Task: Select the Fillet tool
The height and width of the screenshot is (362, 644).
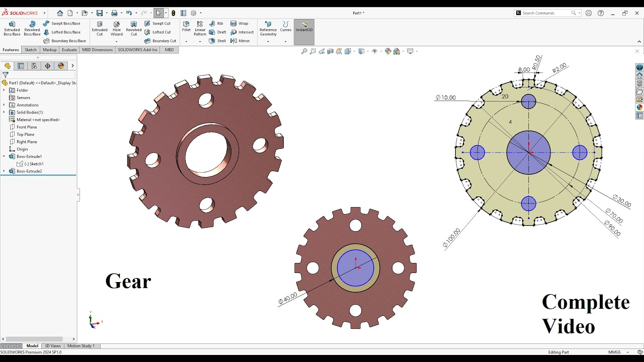Action: click(x=186, y=27)
